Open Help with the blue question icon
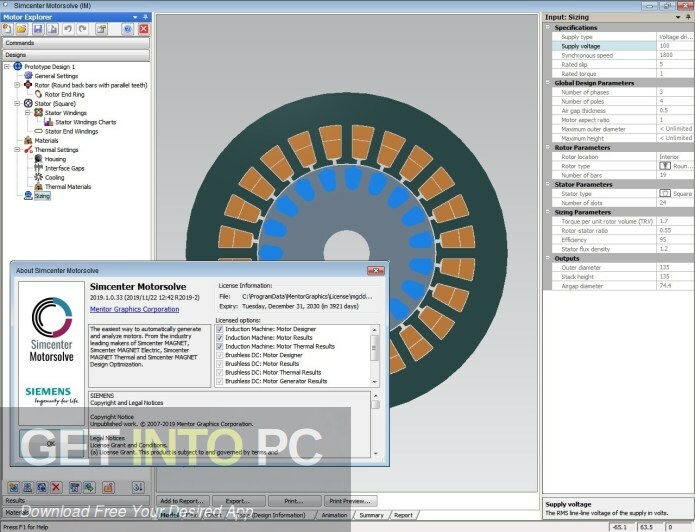Image resolution: width=695 pixels, height=532 pixels. pos(128,29)
